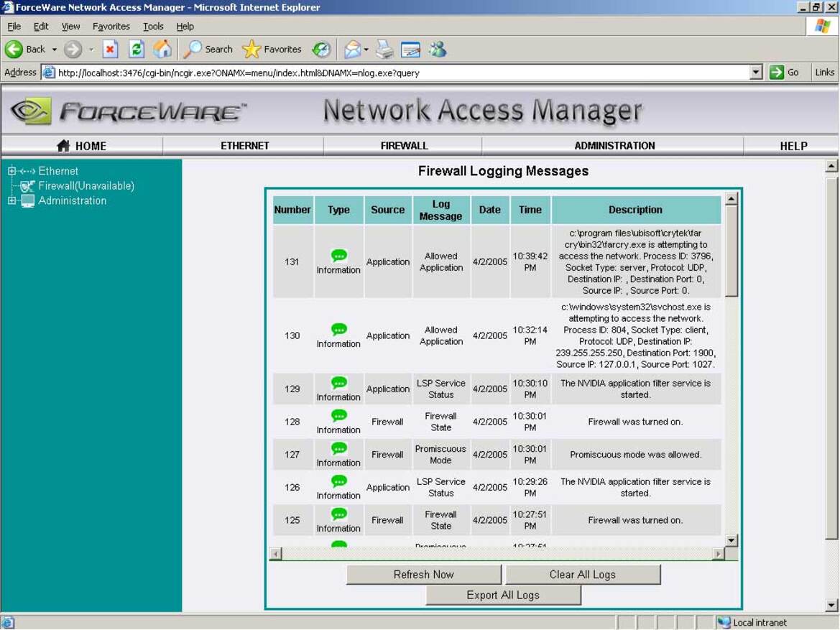This screenshot has height=630, width=840.
Task: Expand the Ethernet tree node
Action: pos(11,171)
